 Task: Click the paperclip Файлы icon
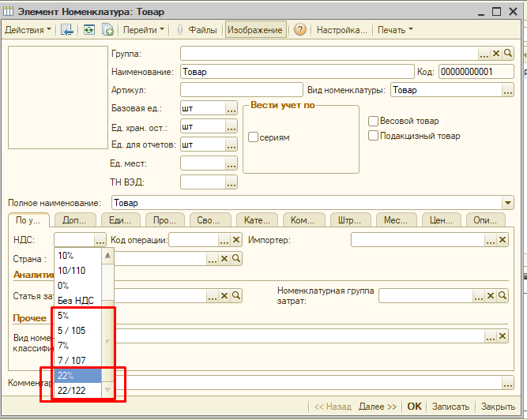179,30
